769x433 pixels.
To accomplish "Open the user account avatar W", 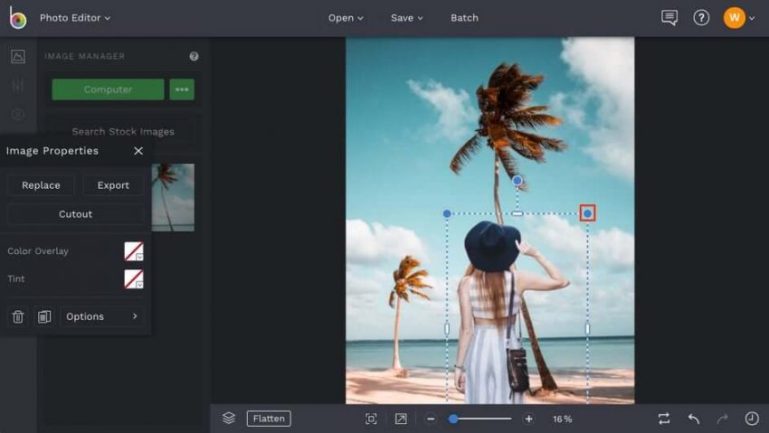I will coord(734,18).
